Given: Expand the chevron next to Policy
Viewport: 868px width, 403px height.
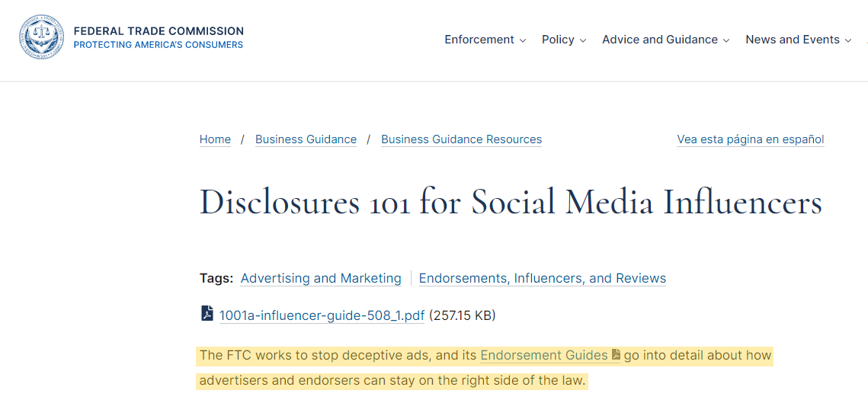Looking at the screenshot, I should pyautogui.click(x=583, y=40).
